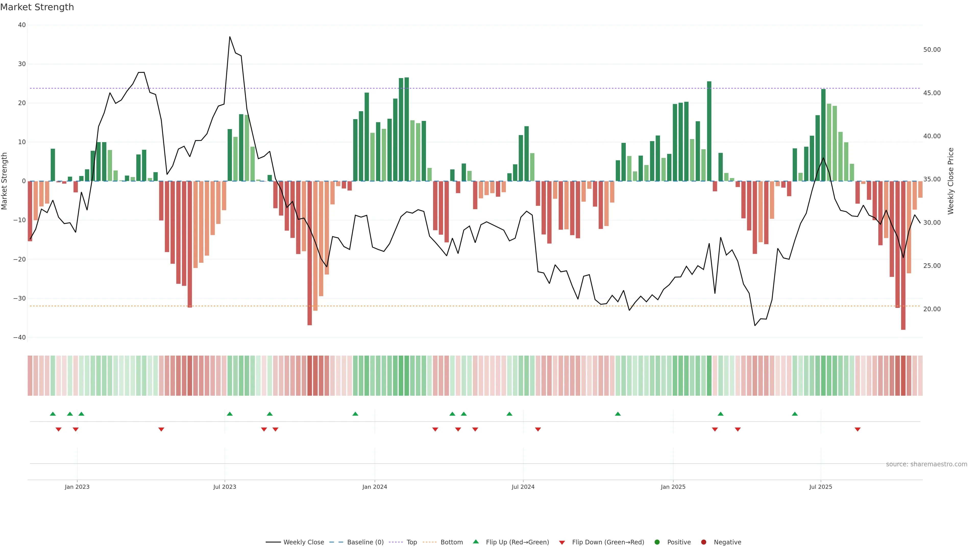Click the weekly close price peak point
This screenshot has width=980, height=551.
[x=230, y=37]
